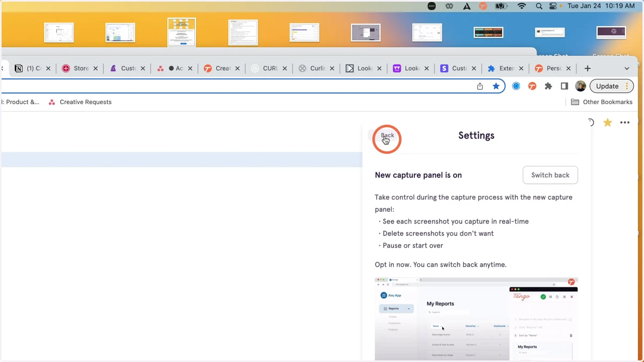Open the Curlin tab
Viewport: 644px width, 362px height.
[312, 68]
